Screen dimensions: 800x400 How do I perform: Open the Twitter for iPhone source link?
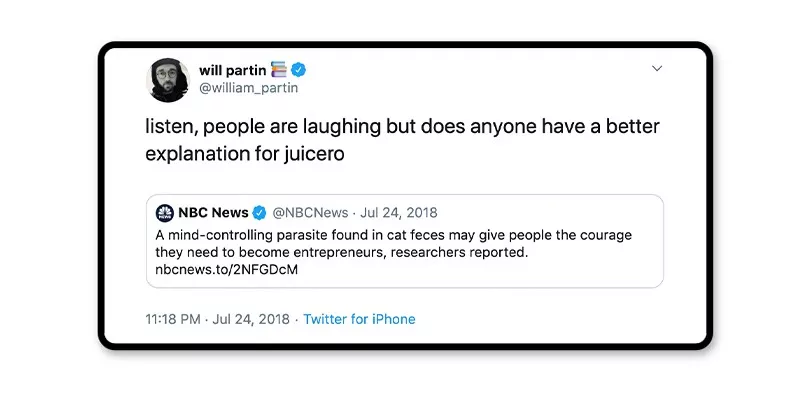tap(359, 319)
